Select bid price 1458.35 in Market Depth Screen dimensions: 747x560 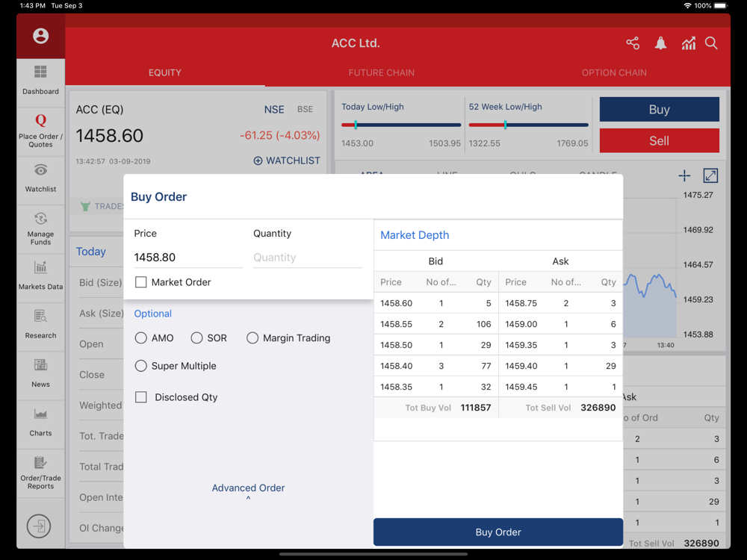coord(396,387)
